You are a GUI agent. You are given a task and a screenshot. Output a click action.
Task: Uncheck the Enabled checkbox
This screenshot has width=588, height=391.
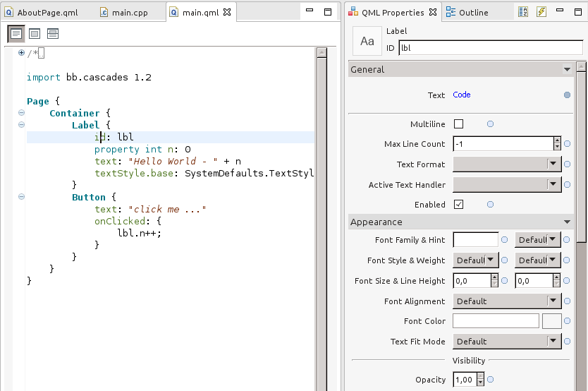click(x=459, y=205)
